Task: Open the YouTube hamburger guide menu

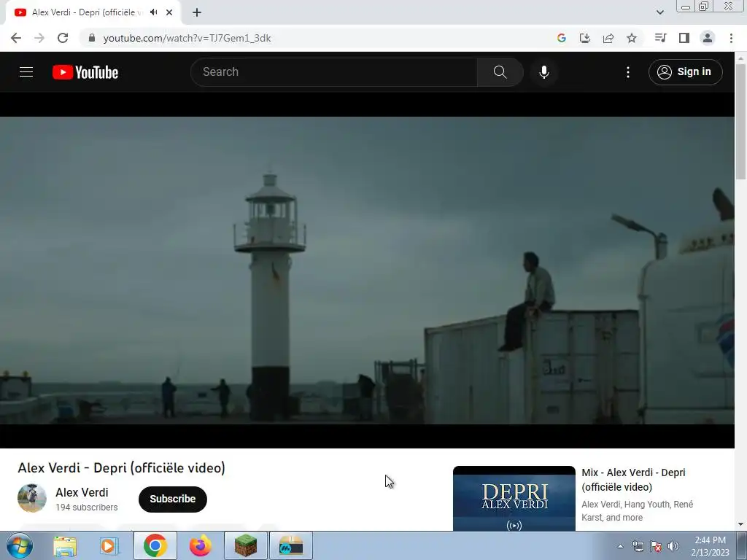Action: click(x=26, y=72)
